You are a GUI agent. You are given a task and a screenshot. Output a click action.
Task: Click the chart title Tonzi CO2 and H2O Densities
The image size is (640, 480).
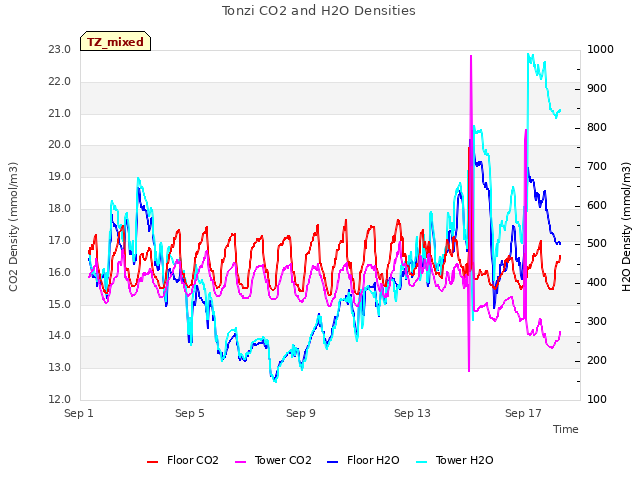(x=319, y=11)
